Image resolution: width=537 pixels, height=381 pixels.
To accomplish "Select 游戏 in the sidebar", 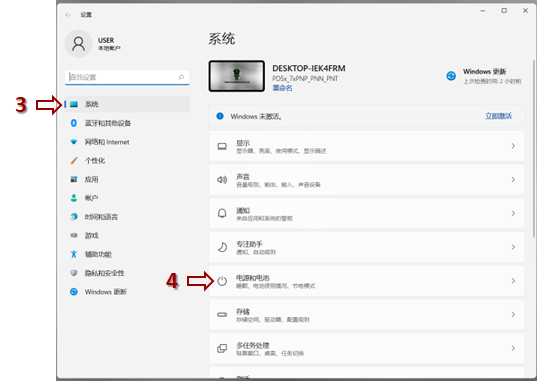I will click(91, 235).
